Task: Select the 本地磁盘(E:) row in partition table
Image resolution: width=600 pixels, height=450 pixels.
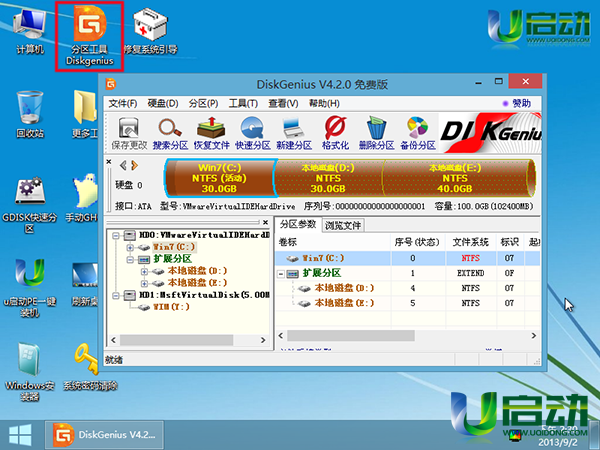Action: point(408,303)
